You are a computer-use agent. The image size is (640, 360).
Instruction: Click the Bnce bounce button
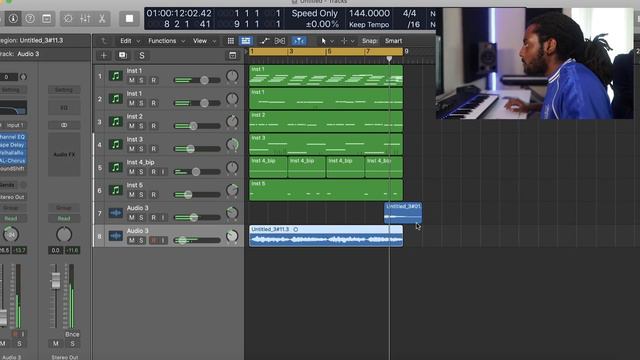pos(72,334)
